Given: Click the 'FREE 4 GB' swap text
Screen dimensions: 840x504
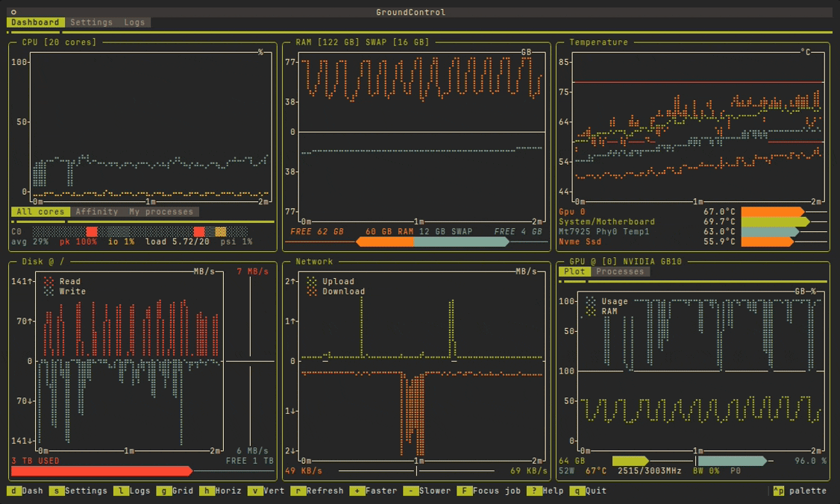Looking at the screenshot, I should [518, 231].
